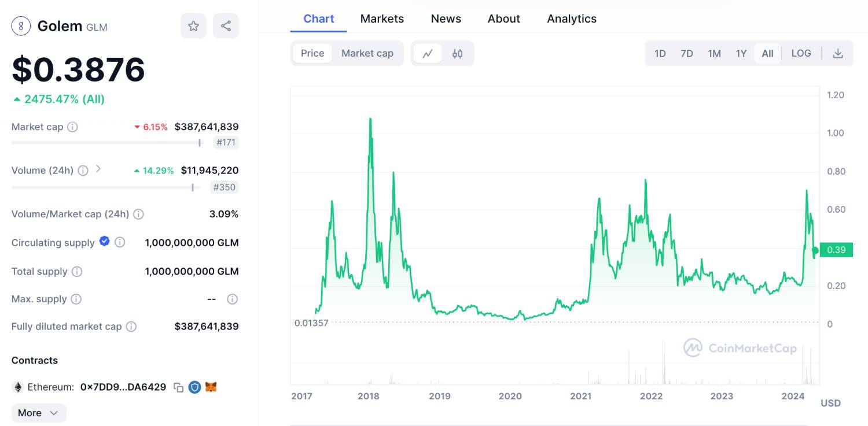Add Golem to watchlist with star icon
868x426 pixels.
tap(193, 26)
